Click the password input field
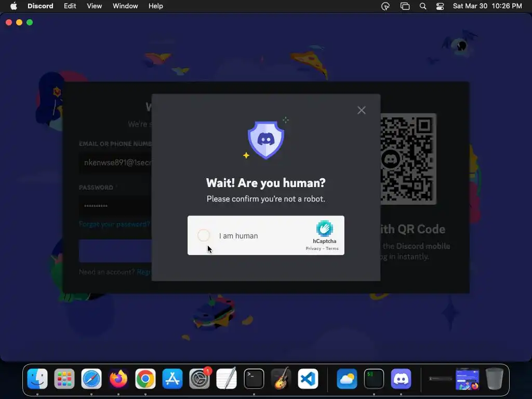 click(x=115, y=206)
